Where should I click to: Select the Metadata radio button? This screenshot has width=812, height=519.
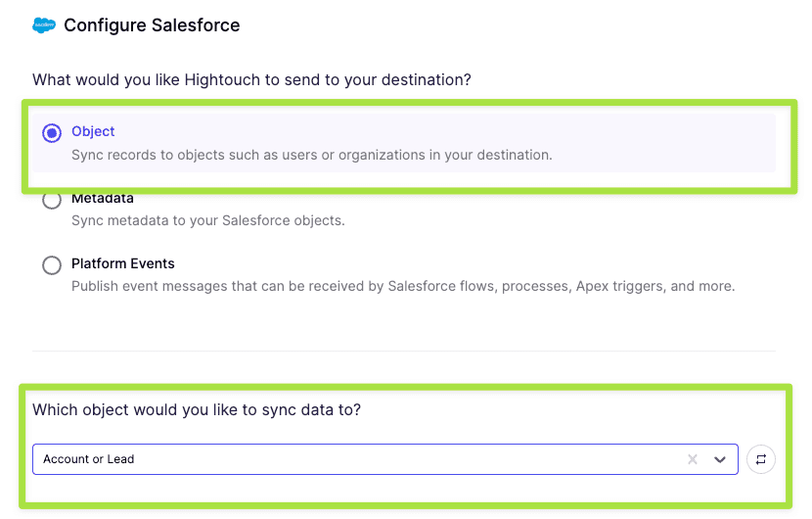click(x=52, y=201)
